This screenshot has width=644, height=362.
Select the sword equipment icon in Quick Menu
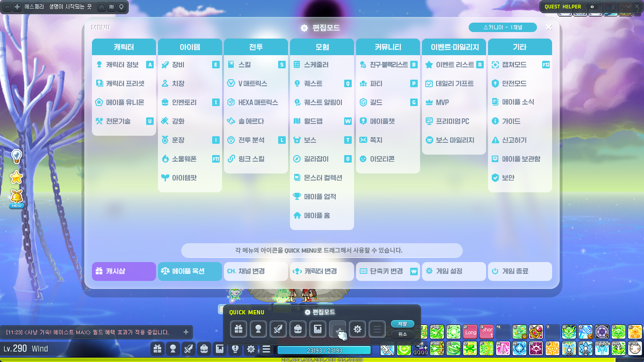[278, 329]
